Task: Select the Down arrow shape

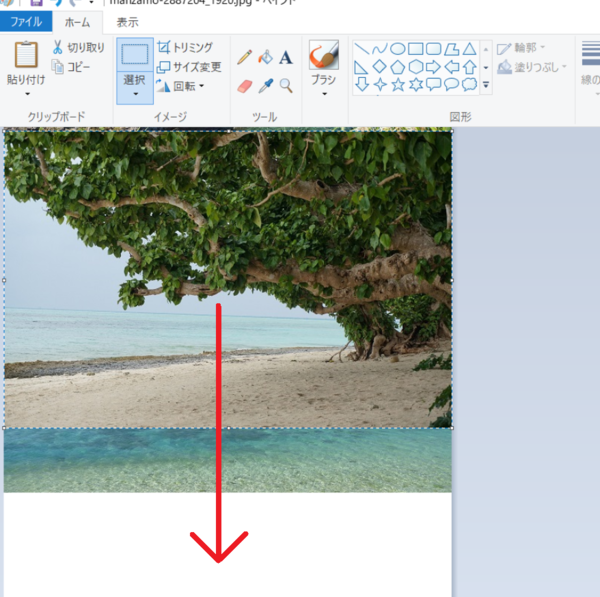Action: 362,84
